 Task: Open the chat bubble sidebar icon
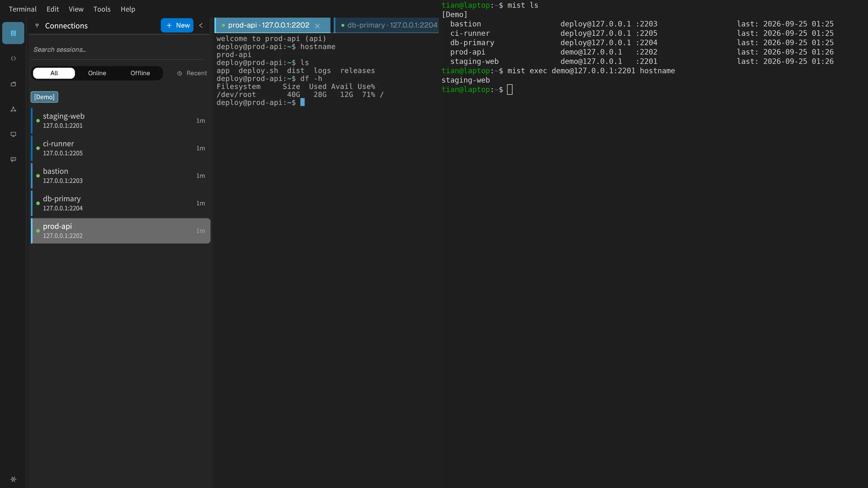(x=13, y=159)
